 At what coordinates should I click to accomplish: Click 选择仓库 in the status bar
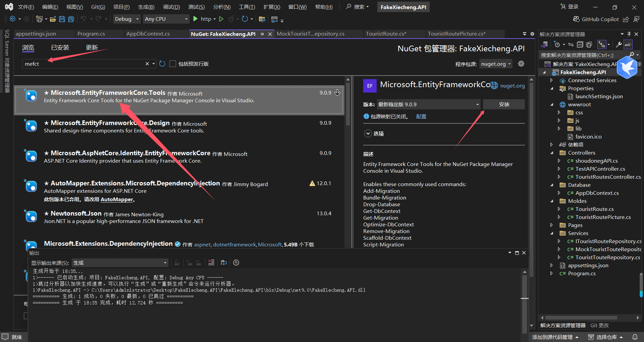pos(606,337)
